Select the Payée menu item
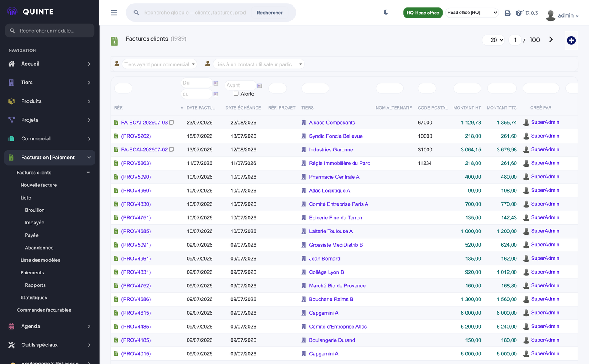 tap(32, 235)
